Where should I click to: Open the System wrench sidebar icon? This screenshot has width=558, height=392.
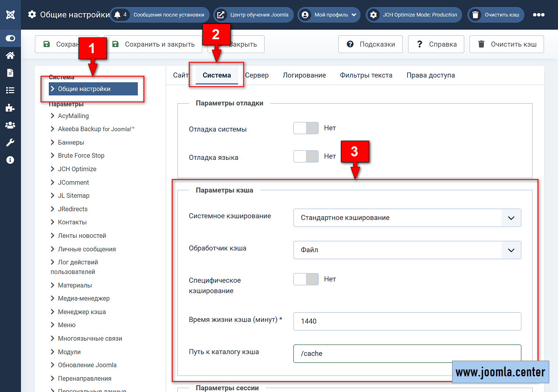[x=10, y=143]
